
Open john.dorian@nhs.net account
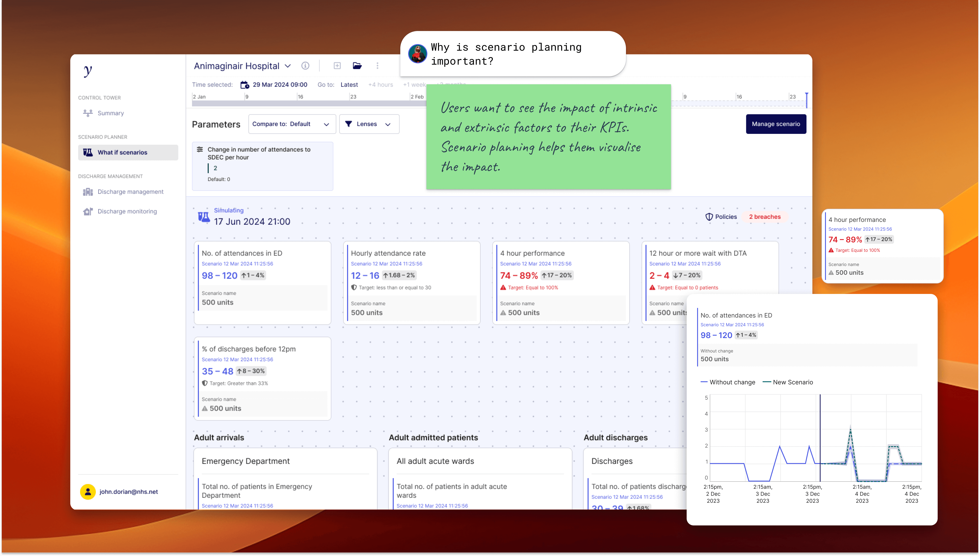click(x=129, y=492)
